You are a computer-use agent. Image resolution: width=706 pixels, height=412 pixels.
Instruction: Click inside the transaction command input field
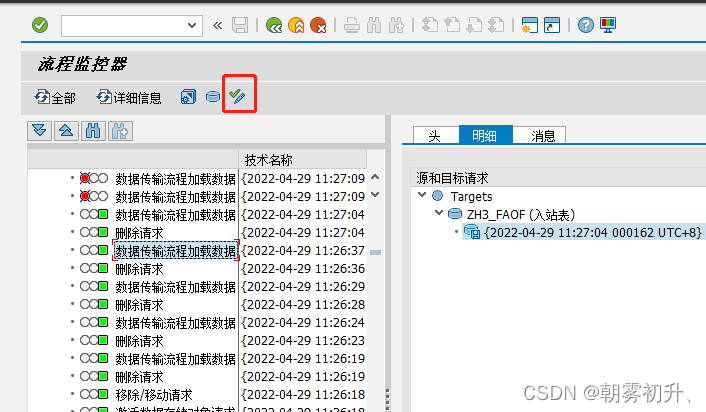pyautogui.click(x=124, y=26)
